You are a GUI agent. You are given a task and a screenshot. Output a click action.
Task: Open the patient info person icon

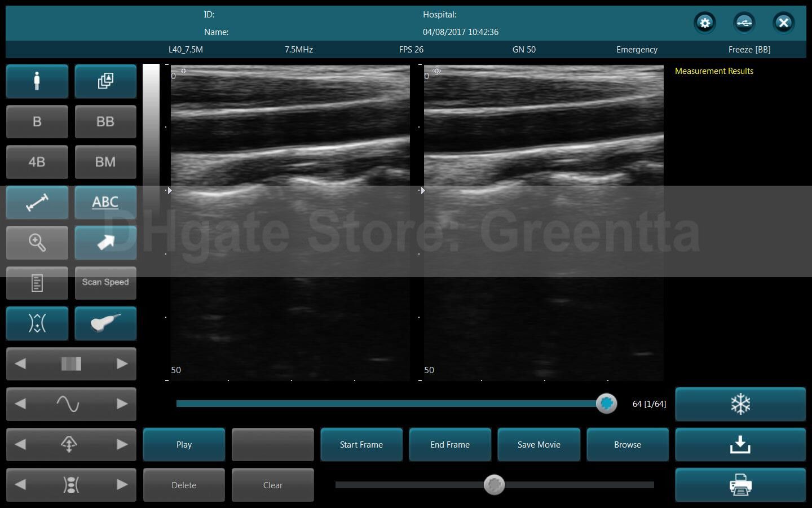(x=37, y=81)
